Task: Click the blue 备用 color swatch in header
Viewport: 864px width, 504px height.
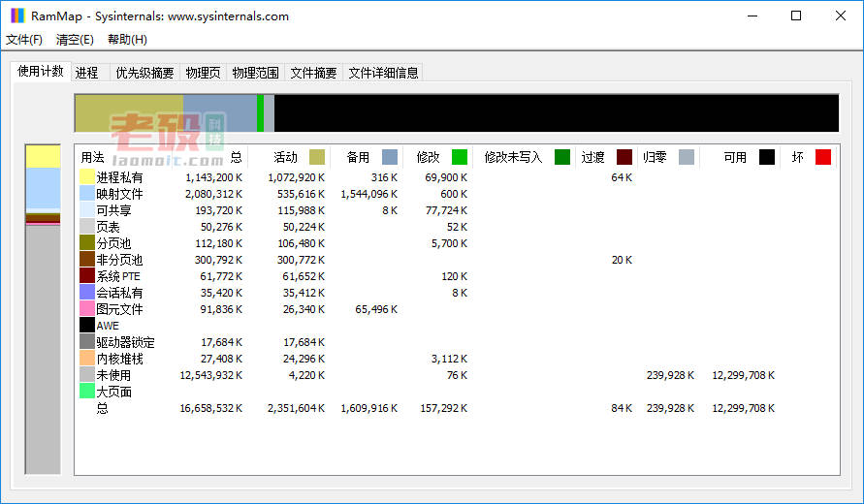Action: (x=390, y=157)
